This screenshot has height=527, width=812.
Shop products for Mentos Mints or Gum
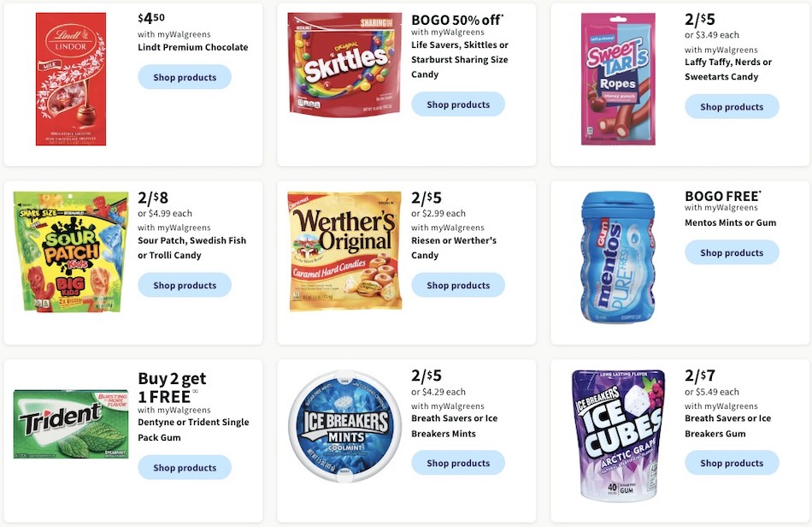pyautogui.click(x=732, y=252)
